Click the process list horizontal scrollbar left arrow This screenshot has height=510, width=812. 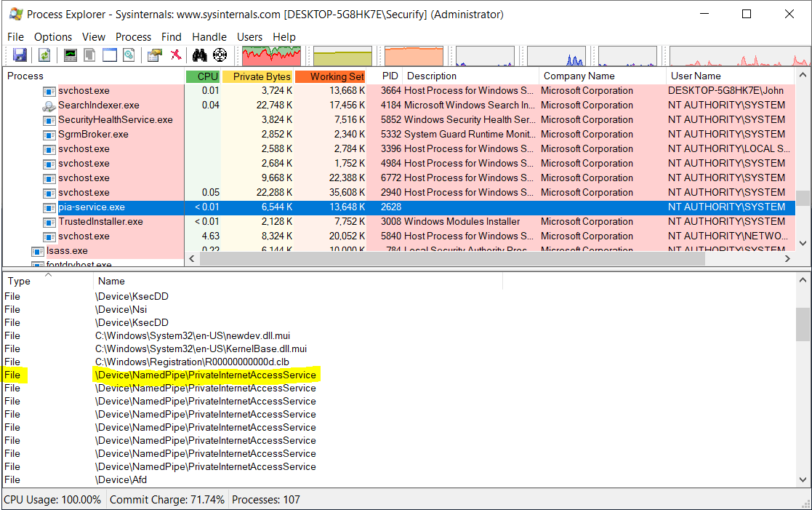click(x=192, y=258)
